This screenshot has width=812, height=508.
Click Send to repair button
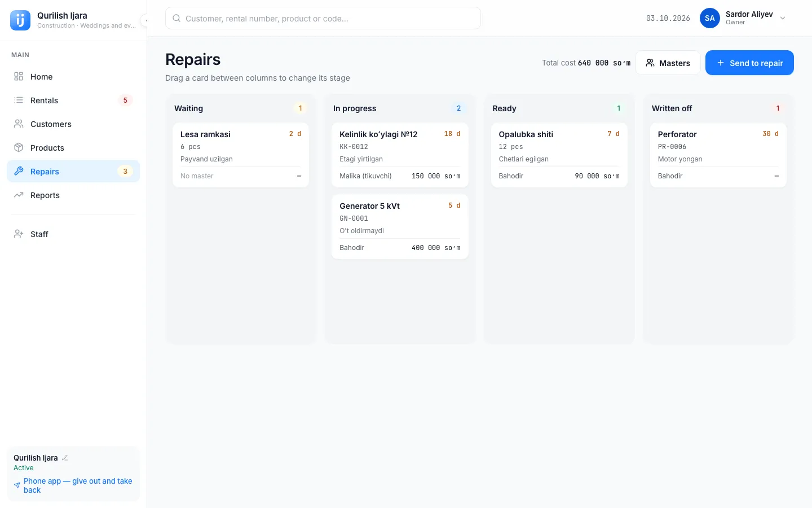pos(749,63)
